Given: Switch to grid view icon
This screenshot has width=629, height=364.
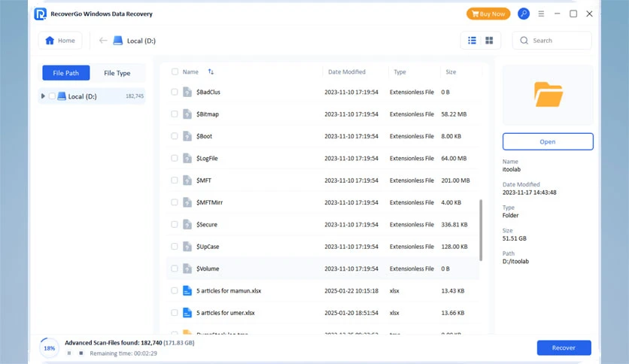Looking at the screenshot, I should 489,41.
